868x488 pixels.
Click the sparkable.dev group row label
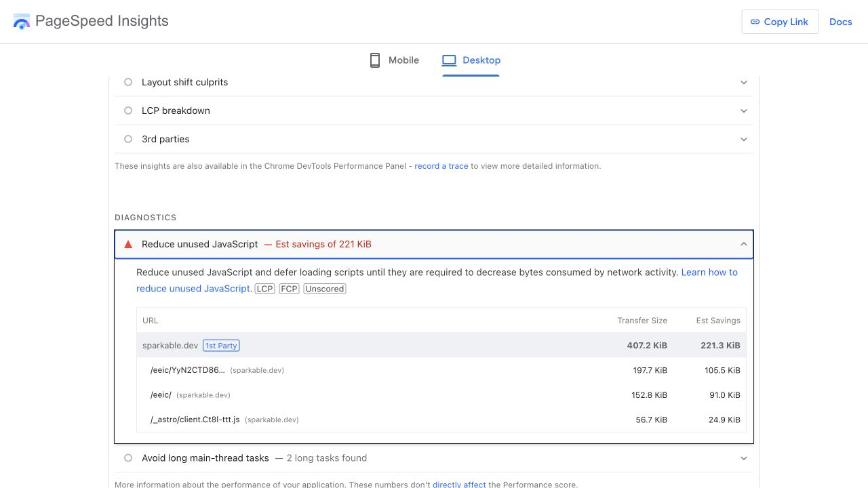point(170,346)
